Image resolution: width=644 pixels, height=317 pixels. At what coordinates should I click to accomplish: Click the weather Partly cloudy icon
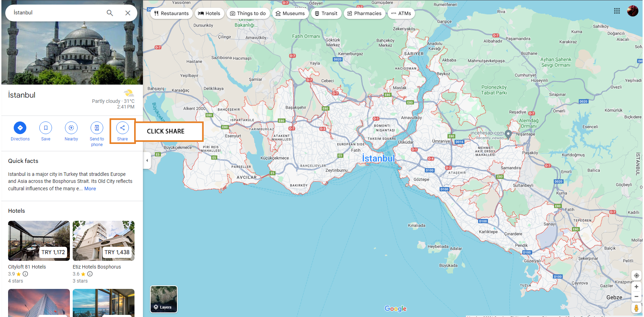tap(129, 93)
